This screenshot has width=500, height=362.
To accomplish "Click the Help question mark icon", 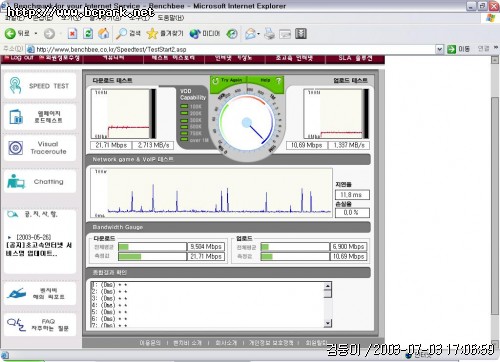I will [x=278, y=80].
